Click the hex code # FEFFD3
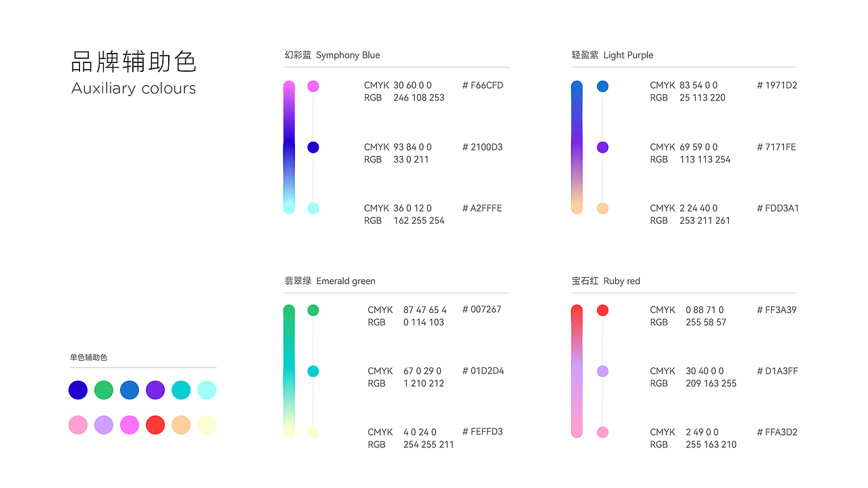The image size is (868, 488). click(x=483, y=432)
